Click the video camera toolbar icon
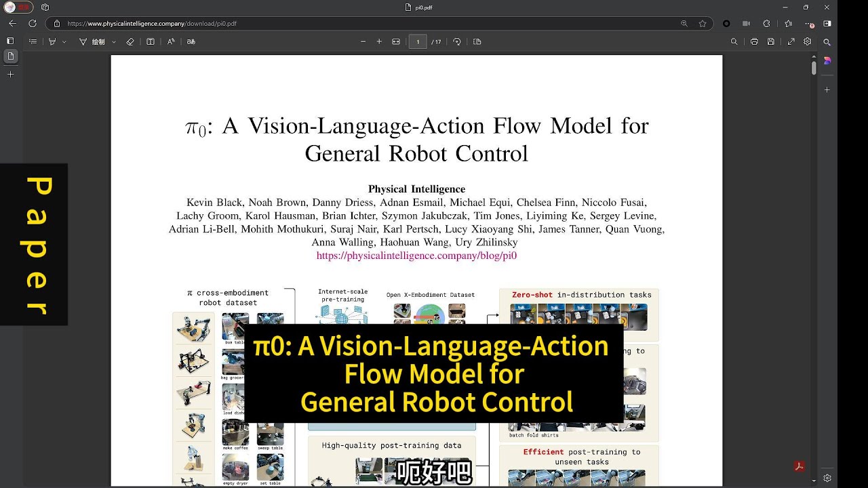 tap(747, 23)
